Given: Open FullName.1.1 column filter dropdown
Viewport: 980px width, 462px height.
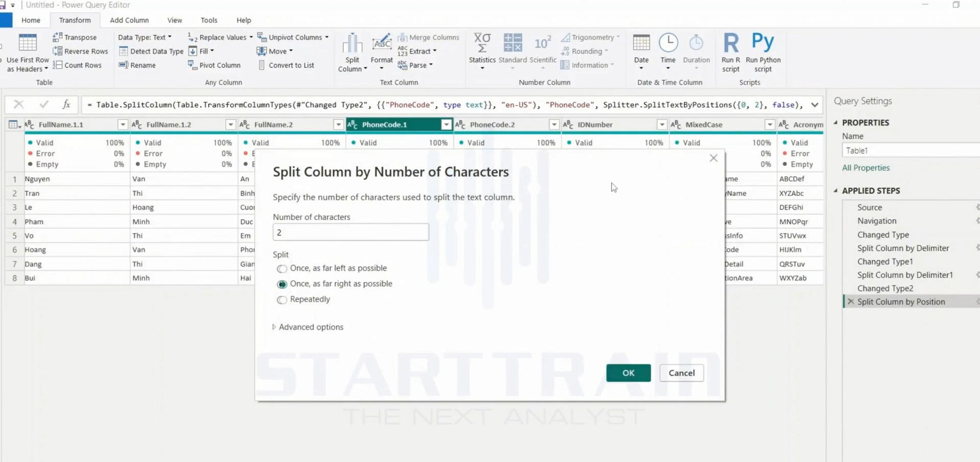Looking at the screenshot, I should click(123, 125).
